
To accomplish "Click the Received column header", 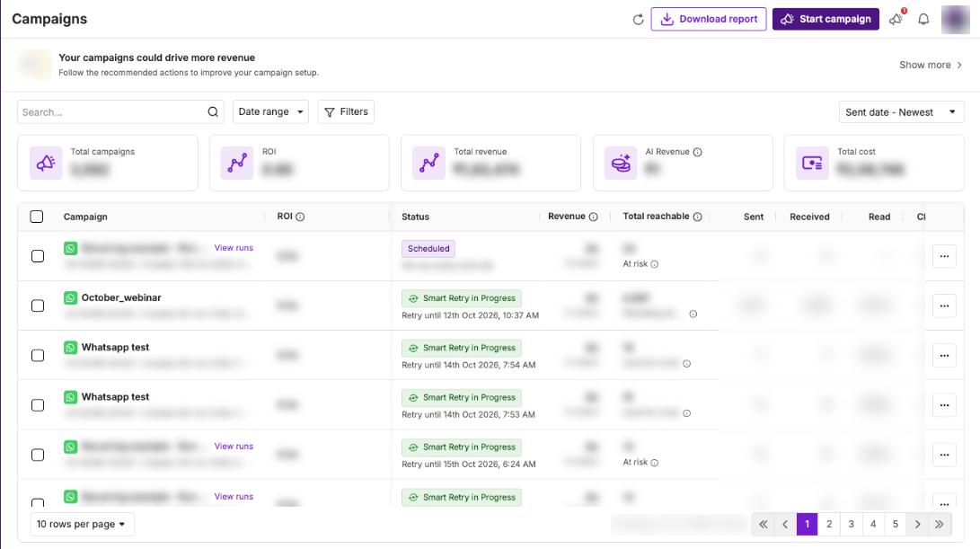I will [x=809, y=217].
